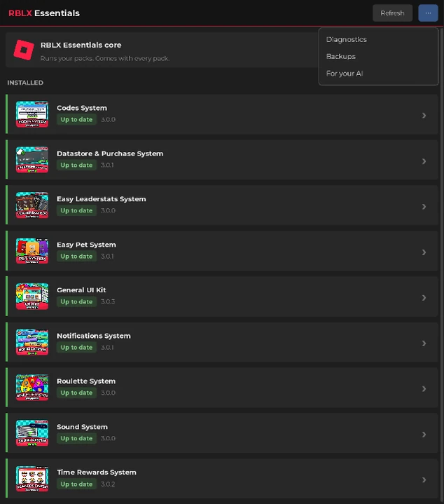Click the Codes System pack name
This screenshot has height=504, width=444.
(82, 108)
